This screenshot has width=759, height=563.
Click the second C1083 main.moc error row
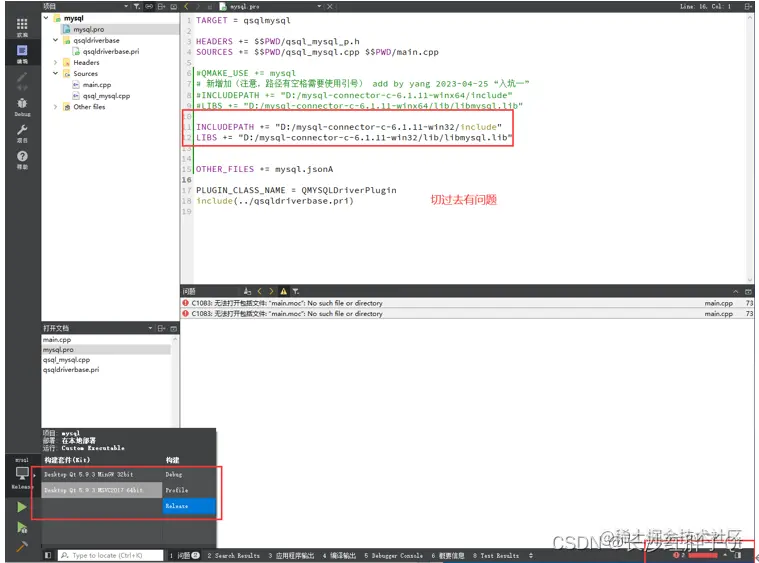coord(468,314)
